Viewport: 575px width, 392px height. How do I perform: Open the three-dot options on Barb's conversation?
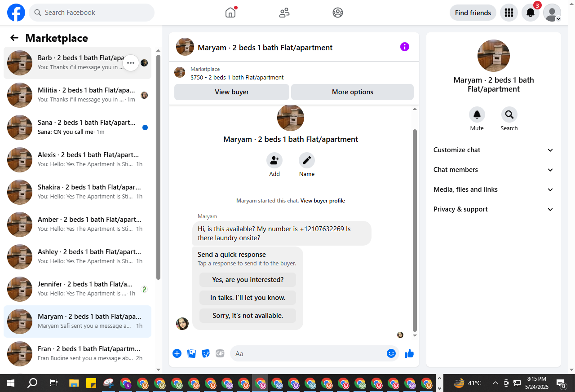click(131, 63)
